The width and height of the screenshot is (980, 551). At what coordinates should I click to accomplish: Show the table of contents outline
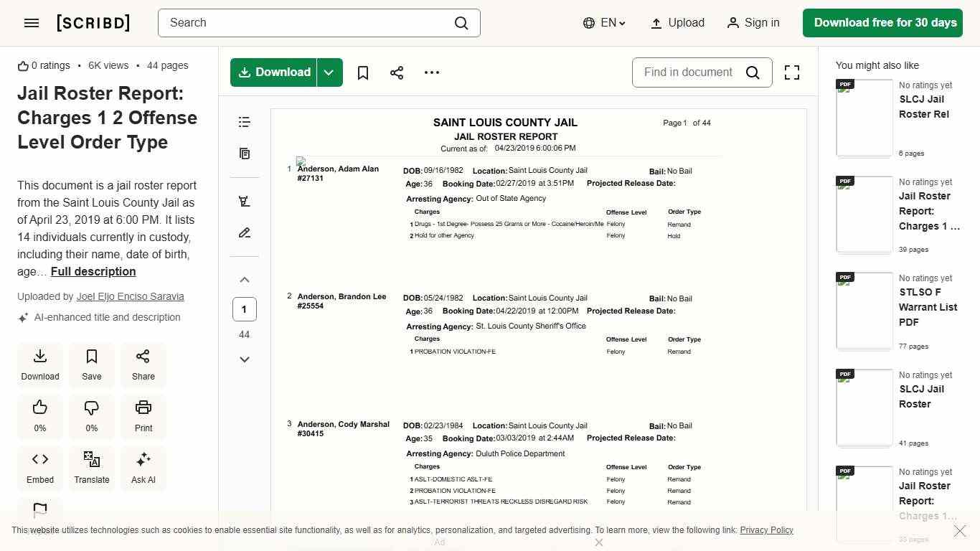pyautogui.click(x=245, y=122)
